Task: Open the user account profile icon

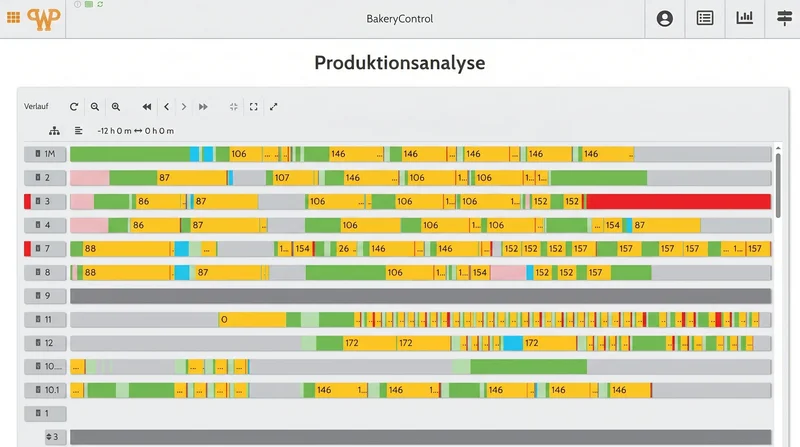Action: (x=664, y=19)
